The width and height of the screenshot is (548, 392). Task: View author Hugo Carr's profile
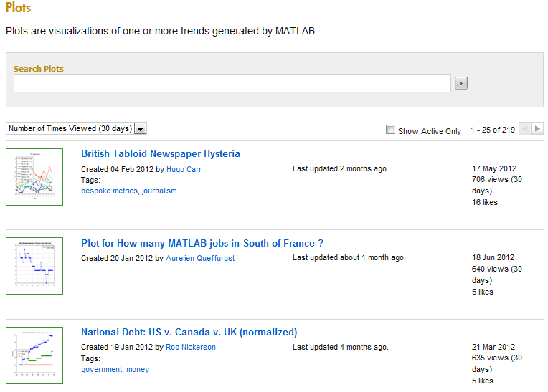pos(184,169)
